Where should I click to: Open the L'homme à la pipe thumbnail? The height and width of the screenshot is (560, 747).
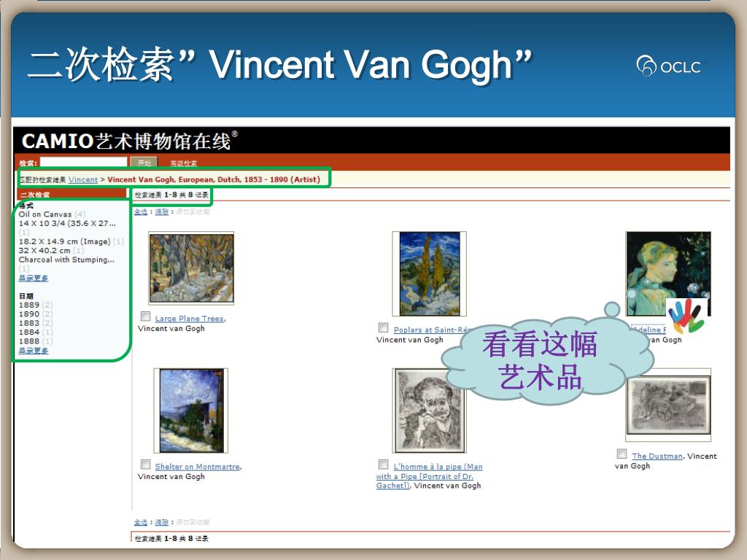pos(429,411)
